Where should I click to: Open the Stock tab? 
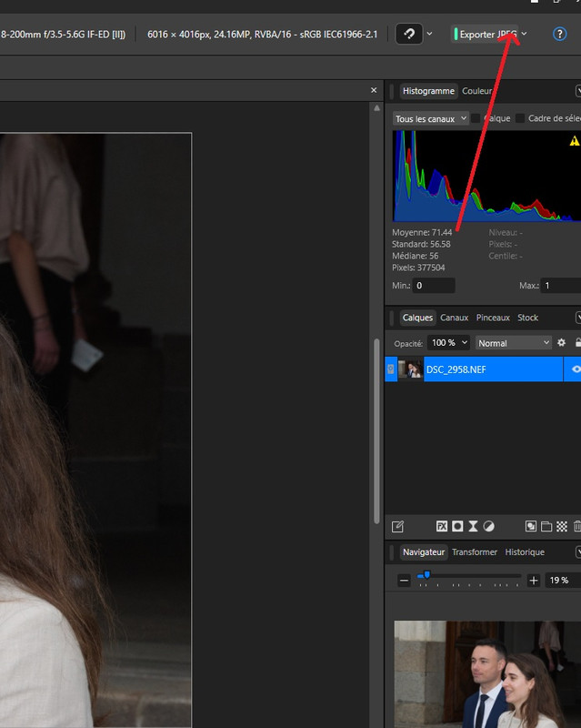coord(527,318)
